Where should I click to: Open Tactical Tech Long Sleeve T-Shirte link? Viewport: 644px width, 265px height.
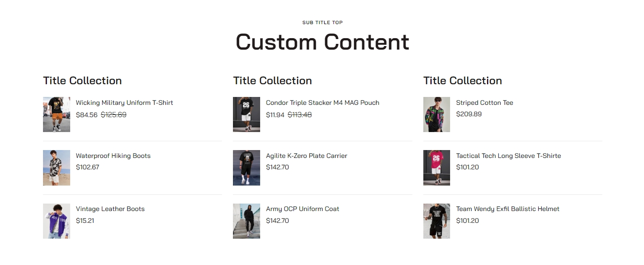(508, 156)
